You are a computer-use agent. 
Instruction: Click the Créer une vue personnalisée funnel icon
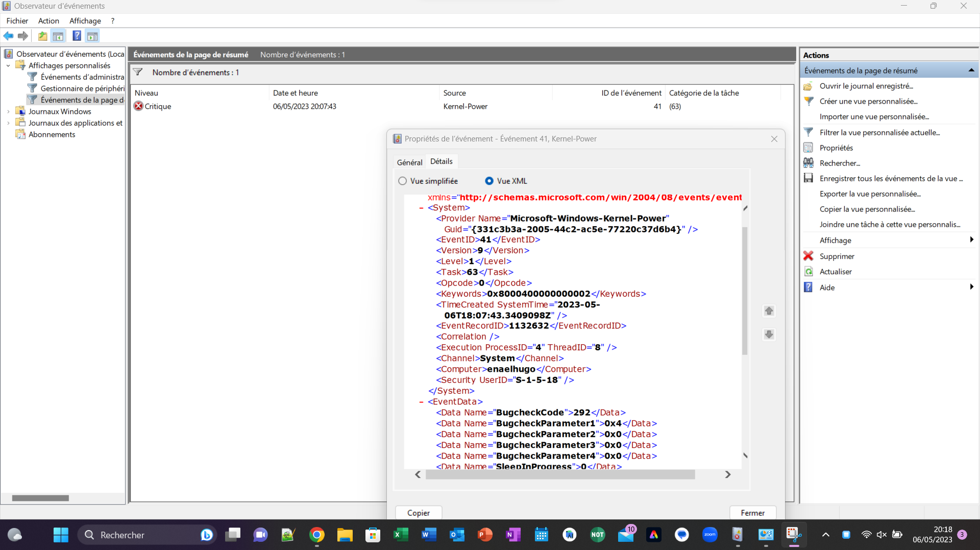coord(808,101)
